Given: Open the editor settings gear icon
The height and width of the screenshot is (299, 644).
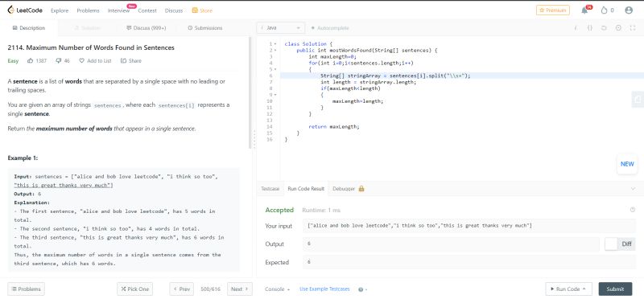Looking at the screenshot, I should (x=618, y=28).
